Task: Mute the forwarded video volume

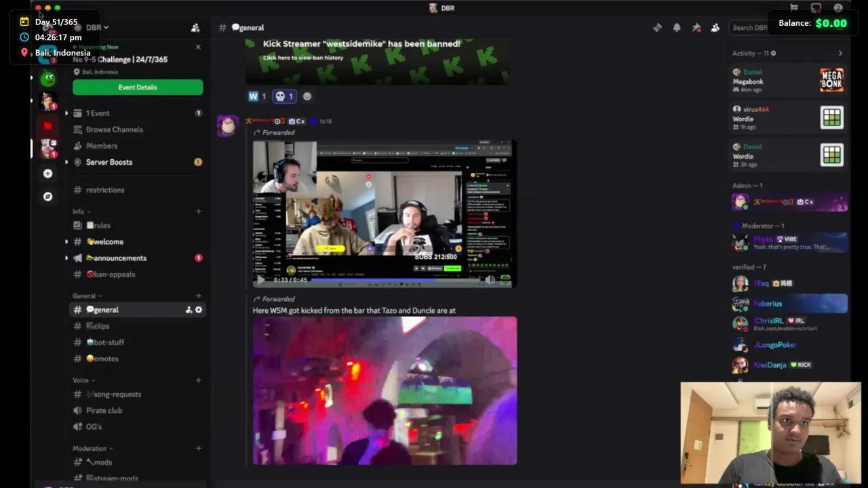Action: coord(490,279)
